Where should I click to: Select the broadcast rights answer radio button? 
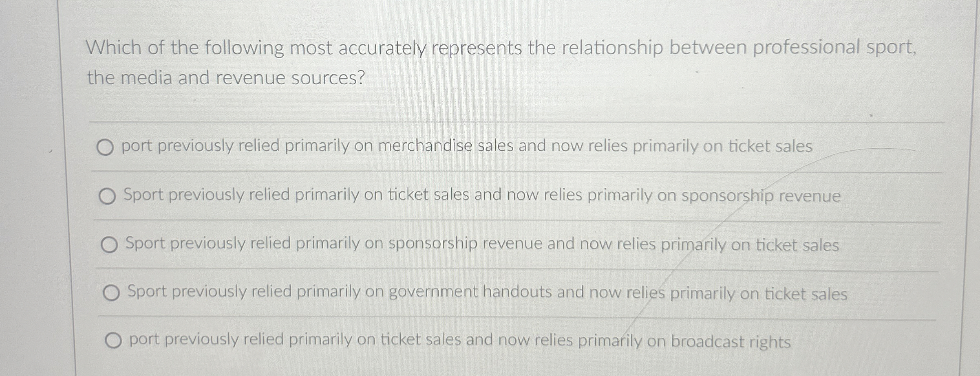(x=113, y=341)
